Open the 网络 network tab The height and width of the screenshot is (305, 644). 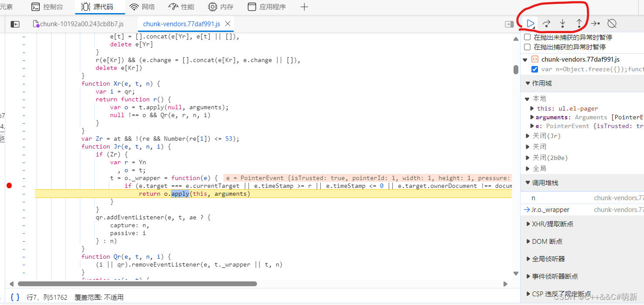(x=143, y=7)
